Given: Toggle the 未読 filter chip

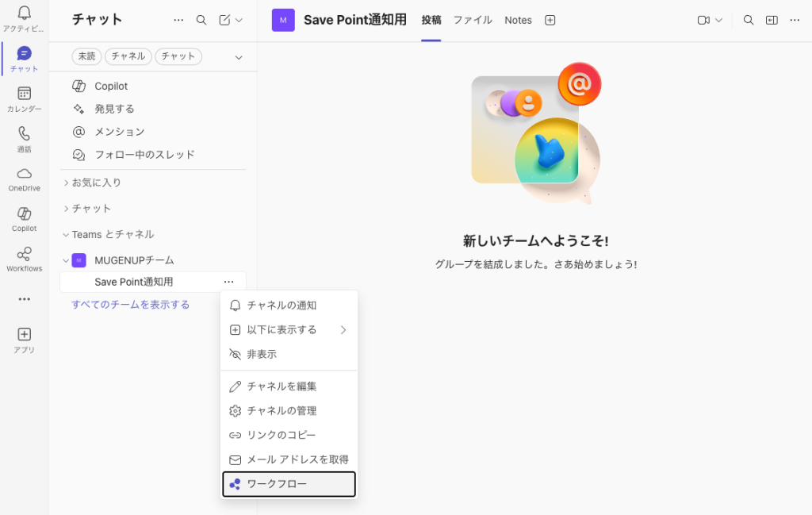Looking at the screenshot, I should [86, 56].
